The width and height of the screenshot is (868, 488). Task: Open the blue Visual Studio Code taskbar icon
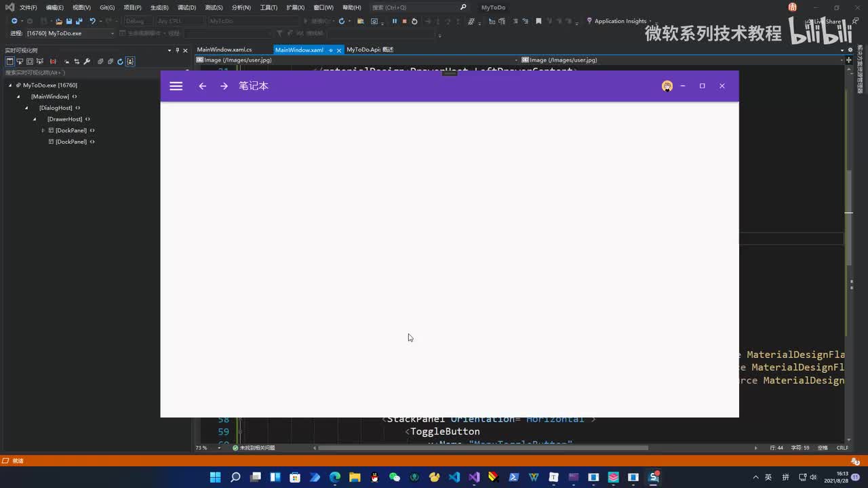(x=454, y=477)
